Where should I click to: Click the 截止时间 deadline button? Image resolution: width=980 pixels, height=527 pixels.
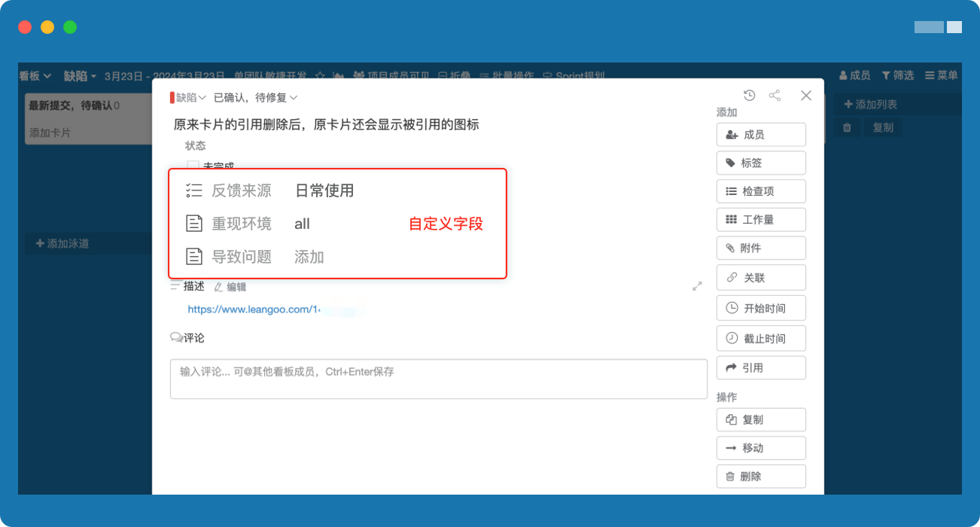pyautogui.click(x=761, y=339)
